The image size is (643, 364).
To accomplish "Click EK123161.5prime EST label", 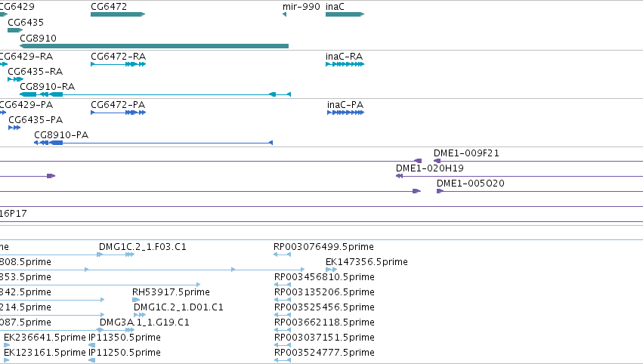I will [45, 353].
